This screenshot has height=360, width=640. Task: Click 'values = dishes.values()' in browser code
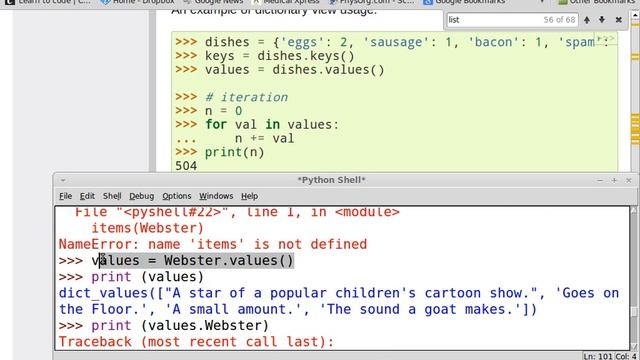[x=295, y=70]
